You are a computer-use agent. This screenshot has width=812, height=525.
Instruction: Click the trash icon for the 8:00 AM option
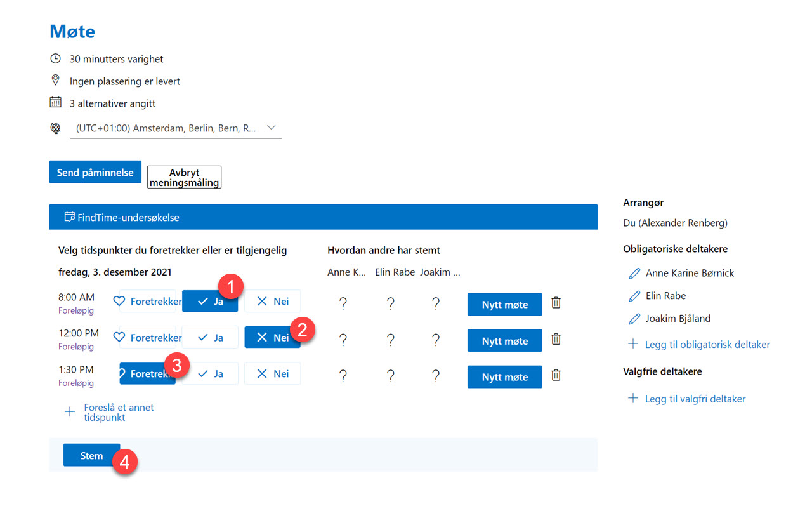556,303
